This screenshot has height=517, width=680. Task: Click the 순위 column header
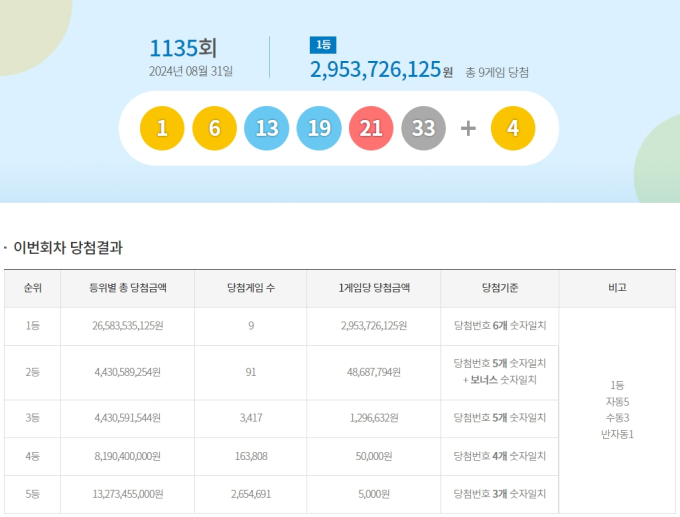33,288
